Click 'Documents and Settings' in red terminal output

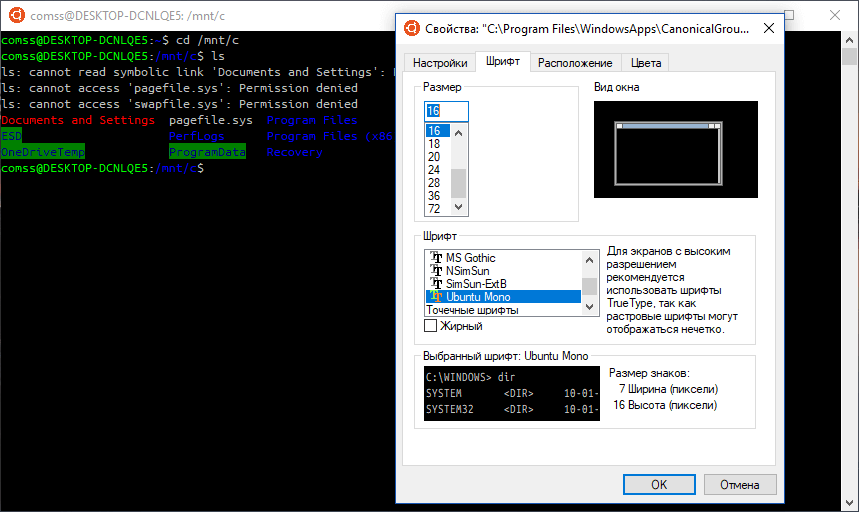coord(78,120)
